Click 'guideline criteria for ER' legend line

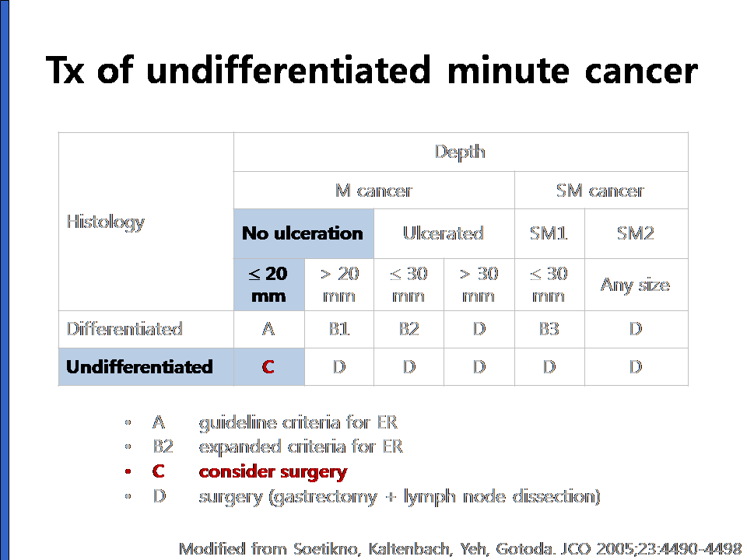pos(298,422)
